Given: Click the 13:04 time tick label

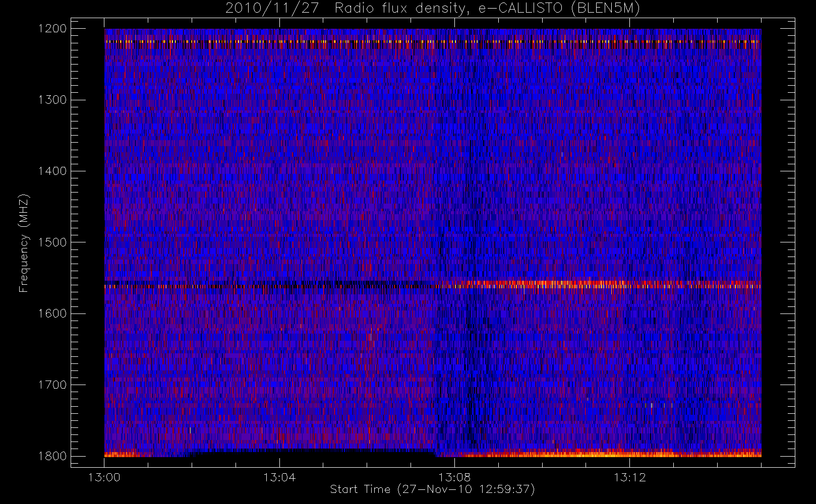Looking at the screenshot, I should pyautogui.click(x=279, y=477).
